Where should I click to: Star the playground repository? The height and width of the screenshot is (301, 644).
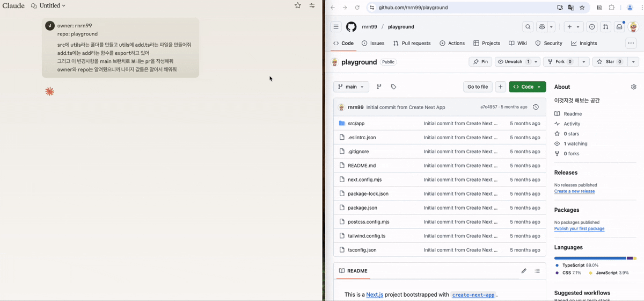(x=610, y=62)
